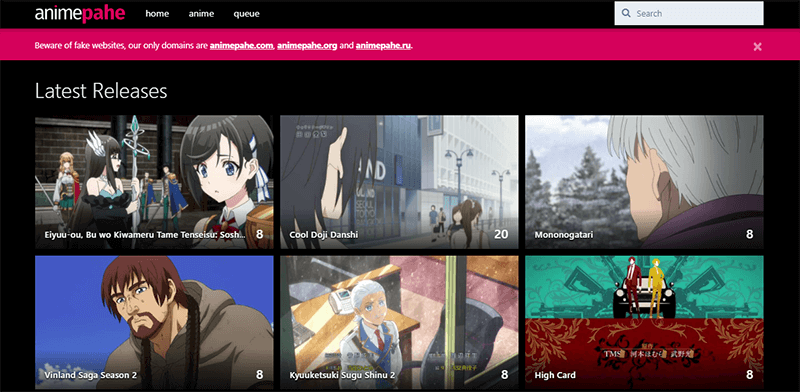
Task: Click episode number 20 on Cool Doji Danshi
Action: coord(501,234)
